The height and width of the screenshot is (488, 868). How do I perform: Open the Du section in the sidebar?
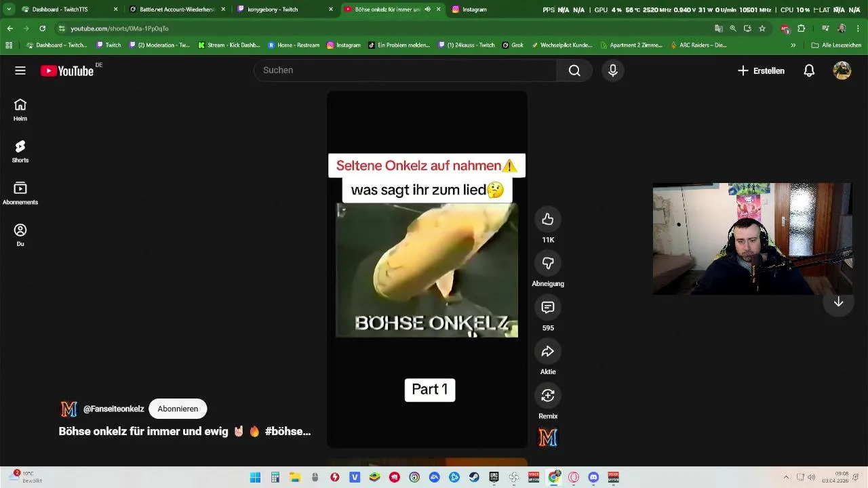click(20, 235)
